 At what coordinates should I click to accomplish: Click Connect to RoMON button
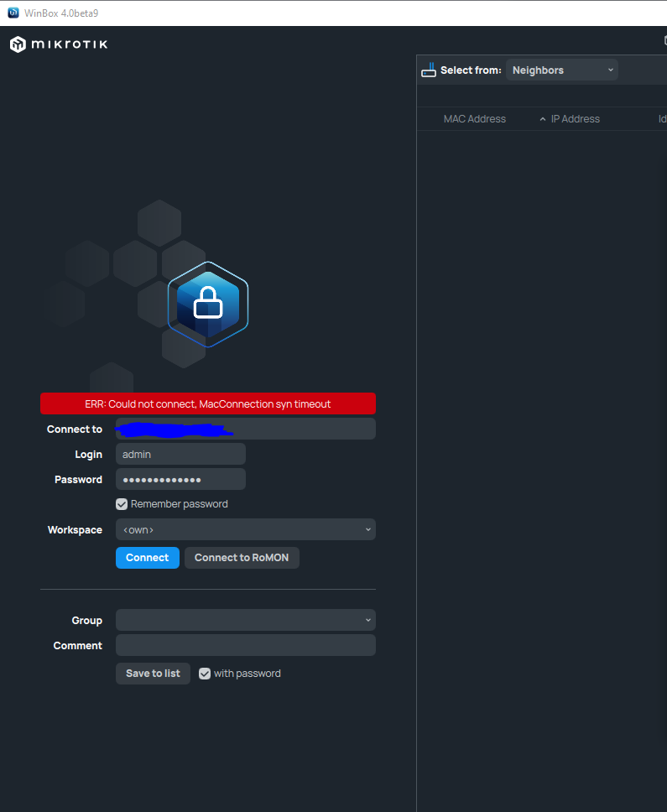[x=242, y=558]
